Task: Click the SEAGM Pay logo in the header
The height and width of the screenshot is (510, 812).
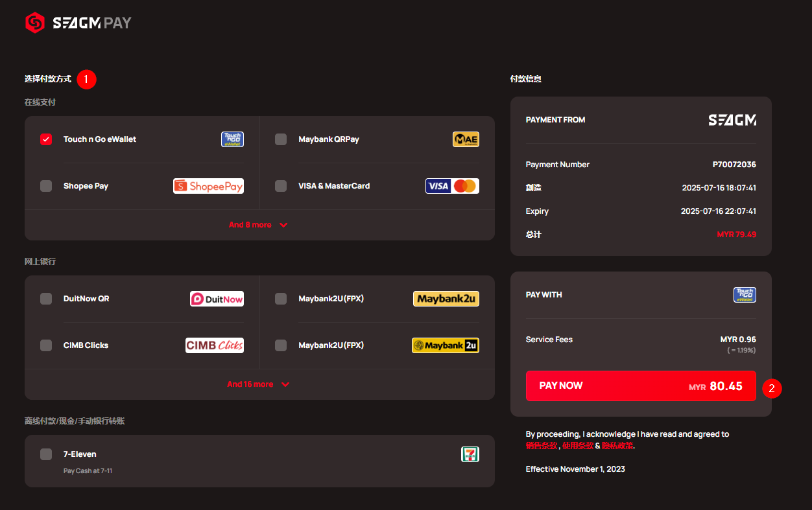Action: pos(78,23)
